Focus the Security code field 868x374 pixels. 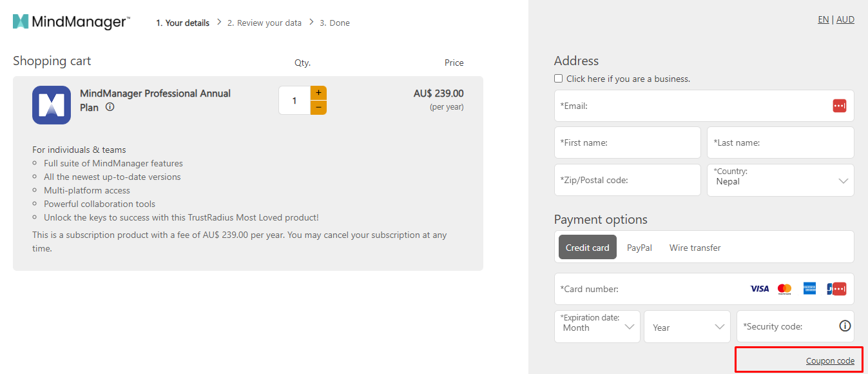point(795,326)
